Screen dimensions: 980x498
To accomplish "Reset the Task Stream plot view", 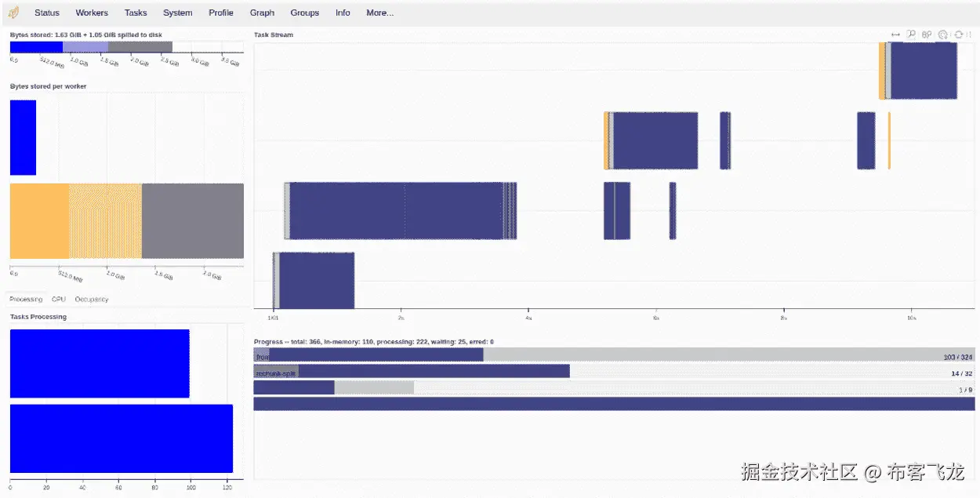I will pyautogui.click(x=958, y=35).
